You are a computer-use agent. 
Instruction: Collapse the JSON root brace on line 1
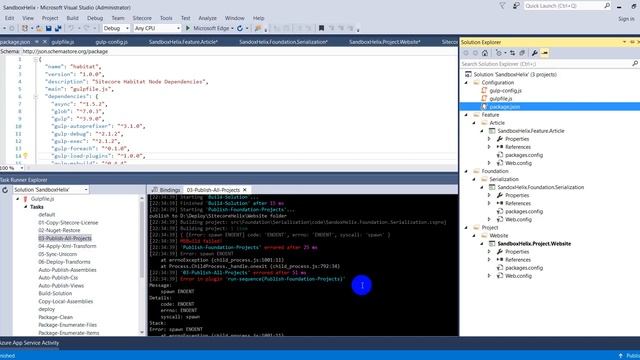(x=36, y=59)
